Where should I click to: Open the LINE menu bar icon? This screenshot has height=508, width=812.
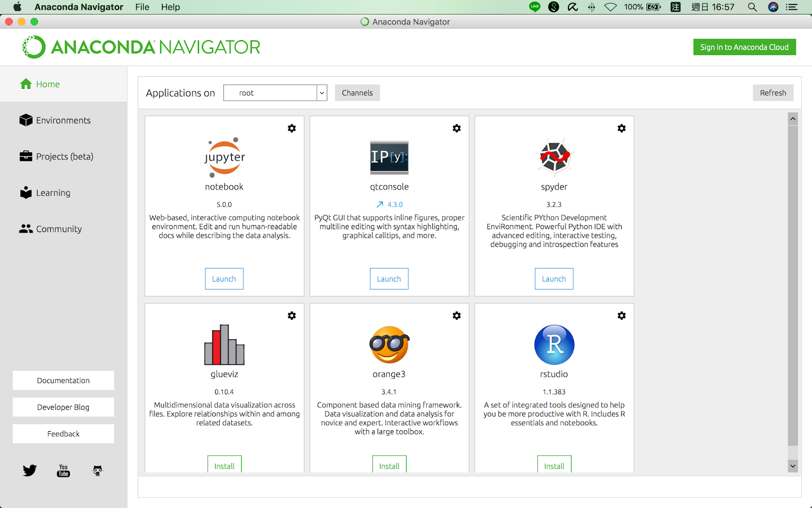534,7
